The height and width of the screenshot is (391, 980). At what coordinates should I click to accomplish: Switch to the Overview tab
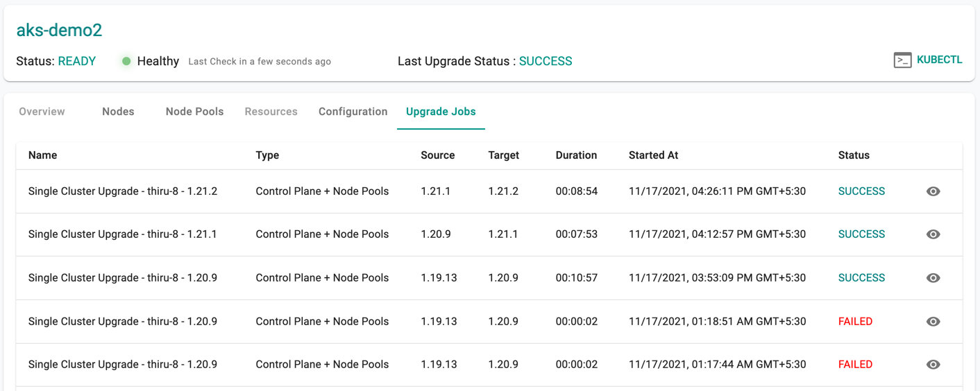coord(42,112)
